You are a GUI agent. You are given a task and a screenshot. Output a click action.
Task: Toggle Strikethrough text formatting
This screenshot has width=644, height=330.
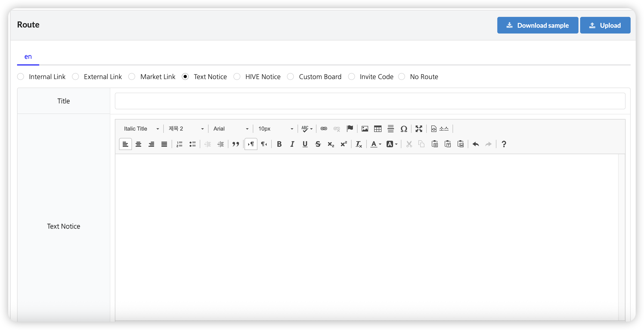318,144
